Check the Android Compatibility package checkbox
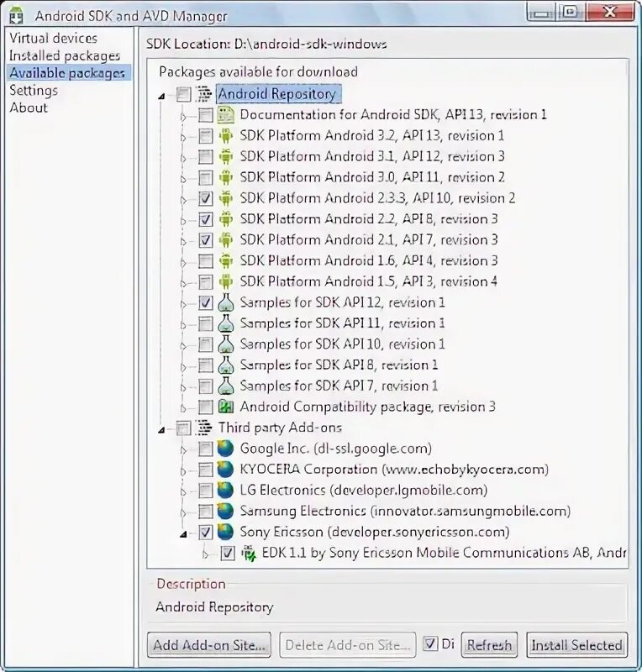This screenshot has height=672, width=642. pos(205,407)
